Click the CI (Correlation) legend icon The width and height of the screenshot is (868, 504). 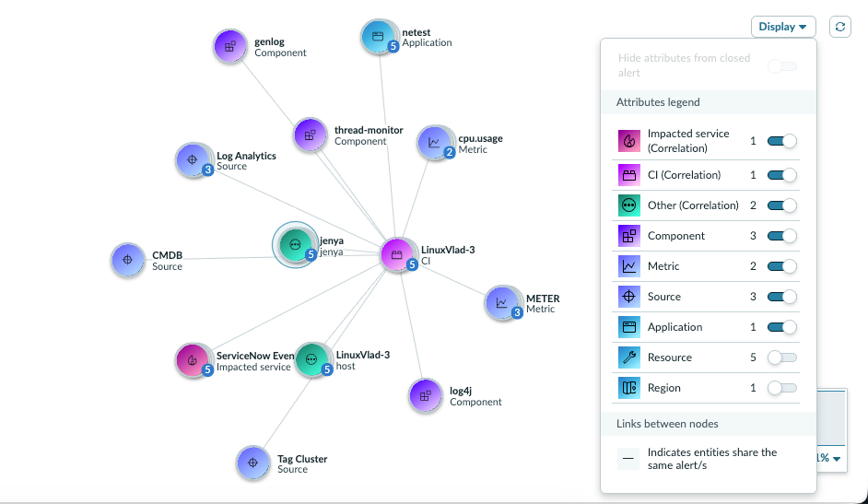(628, 175)
